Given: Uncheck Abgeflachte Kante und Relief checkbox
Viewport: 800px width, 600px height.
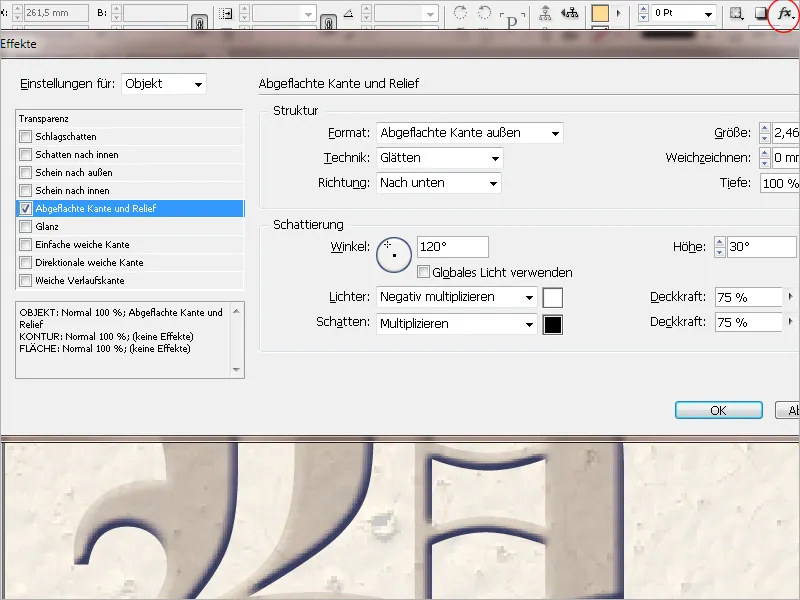Looking at the screenshot, I should tap(26, 209).
